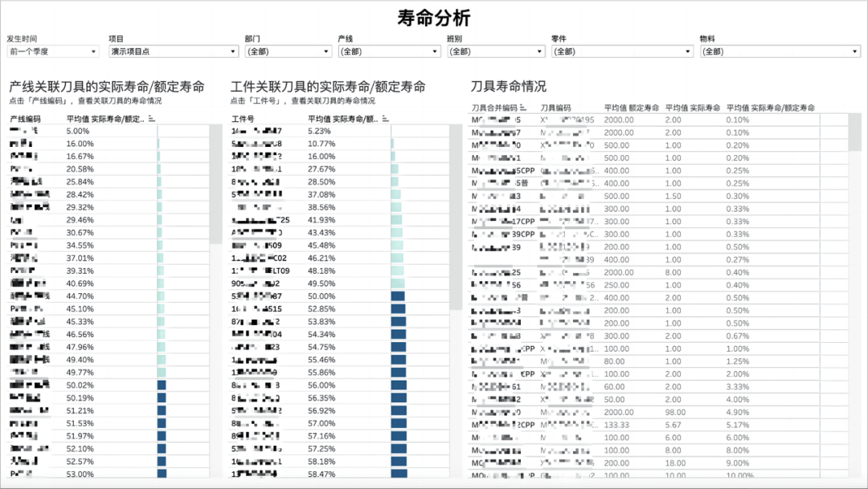Click the scrollbar of the 刀具寿命情况 table
The image size is (868, 489).
pyautogui.click(x=854, y=133)
